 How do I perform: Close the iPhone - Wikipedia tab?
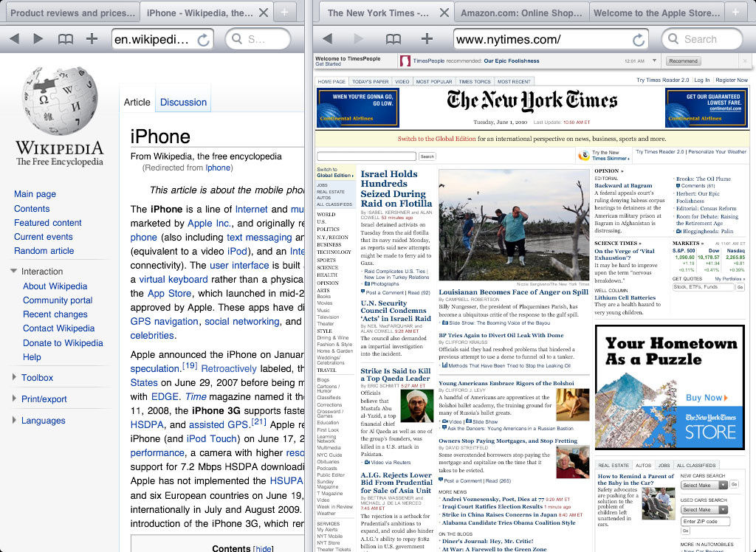264,13
